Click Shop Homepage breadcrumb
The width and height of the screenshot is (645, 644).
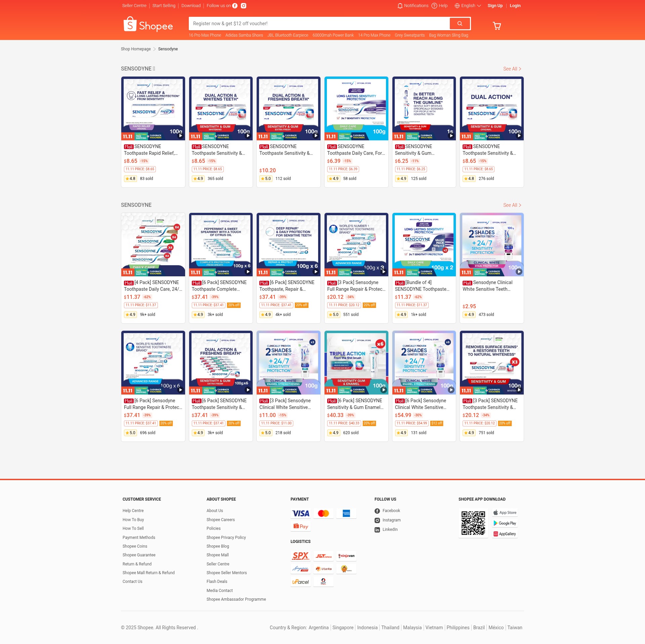pyautogui.click(x=136, y=49)
